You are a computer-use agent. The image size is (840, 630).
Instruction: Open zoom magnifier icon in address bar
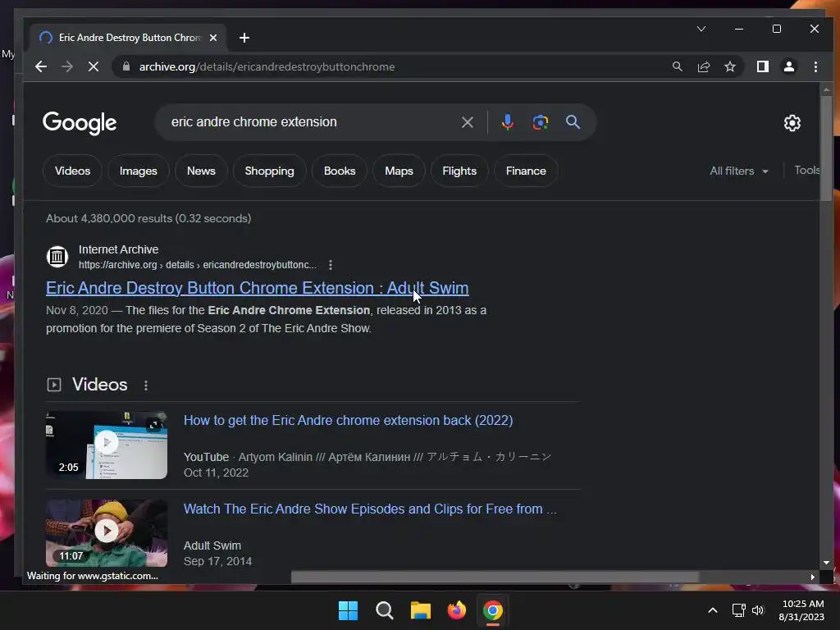click(x=677, y=66)
